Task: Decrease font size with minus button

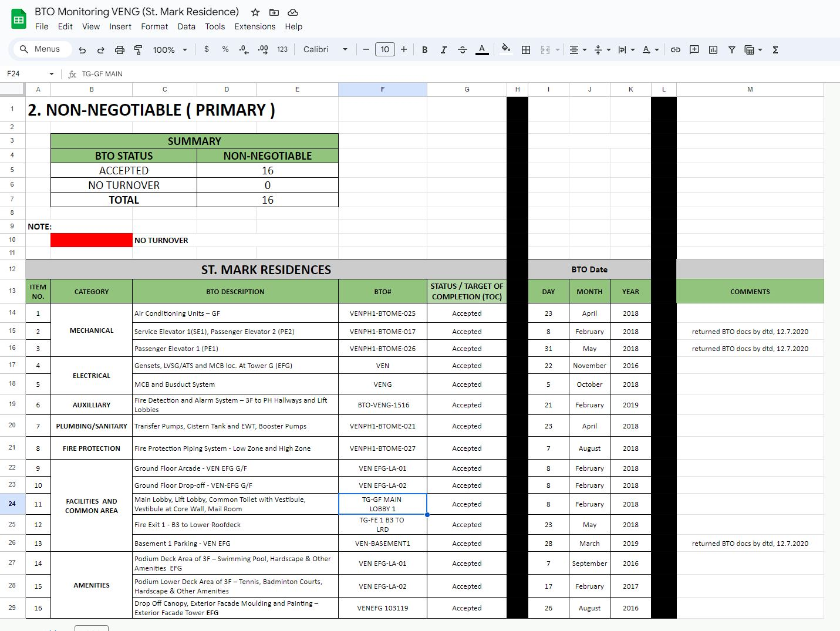Action: 366,50
